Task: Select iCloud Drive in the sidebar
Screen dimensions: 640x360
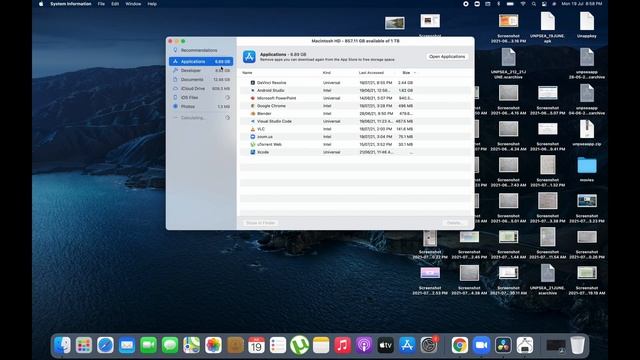Action: (x=201, y=89)
